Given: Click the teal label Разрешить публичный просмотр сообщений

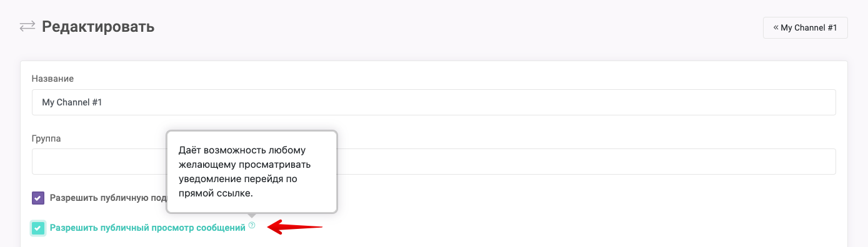Looking at the screenshot, I should tap(147, 228).
